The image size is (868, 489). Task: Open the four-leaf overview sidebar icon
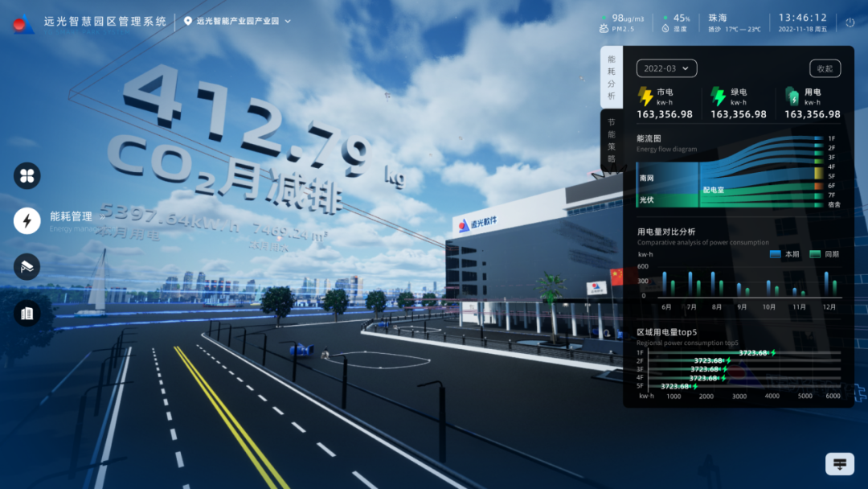pos(27,175)
